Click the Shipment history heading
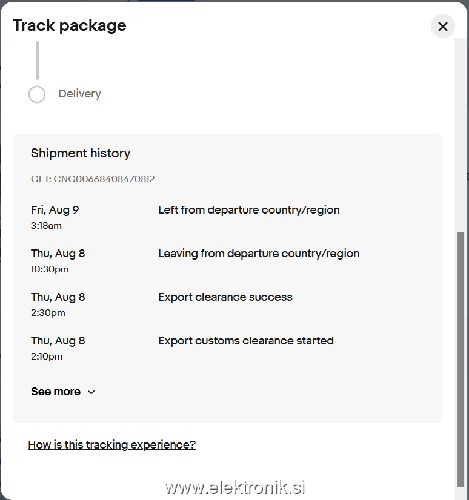Image resolution: width=469 pixels, height=500 pixels. pyautogui.click(x=81, y=153)
